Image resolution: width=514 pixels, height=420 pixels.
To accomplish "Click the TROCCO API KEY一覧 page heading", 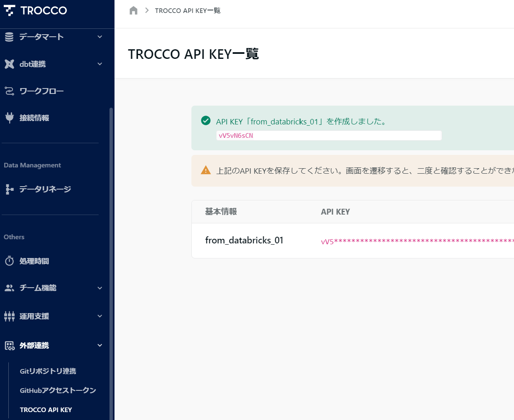I will (x=193, y=54).
